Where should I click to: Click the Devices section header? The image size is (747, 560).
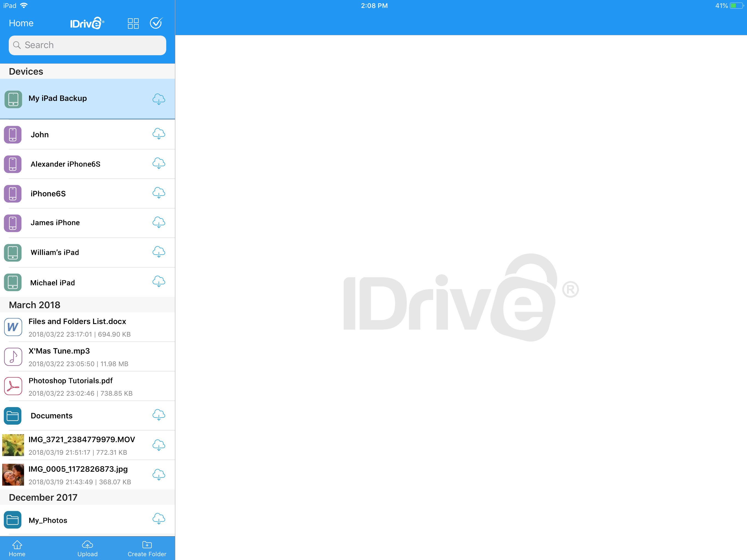coord(87,71)
